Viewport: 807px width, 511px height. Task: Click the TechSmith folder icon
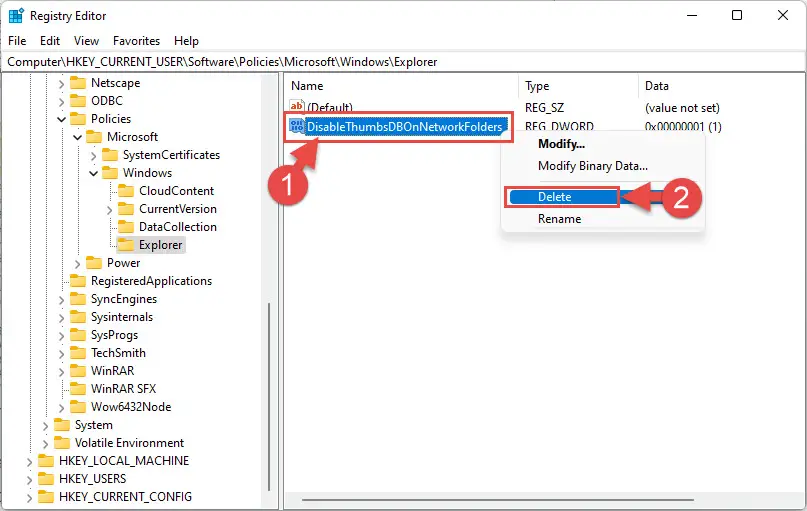pyautogui.click(x=78, y=353)
